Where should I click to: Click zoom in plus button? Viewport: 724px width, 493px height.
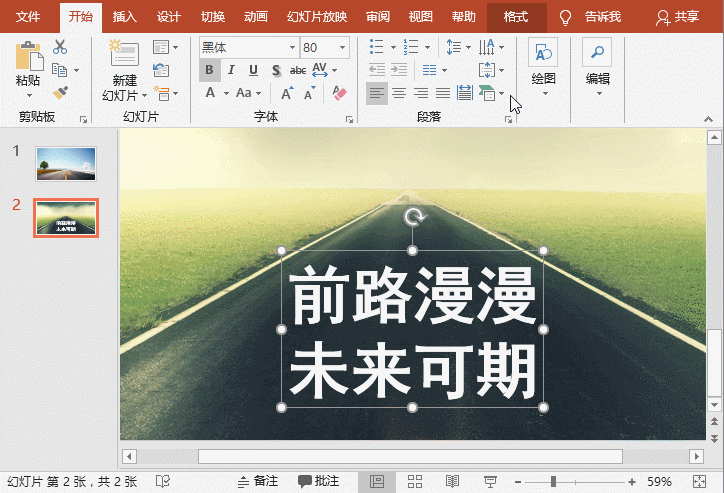tap(632, 481)
